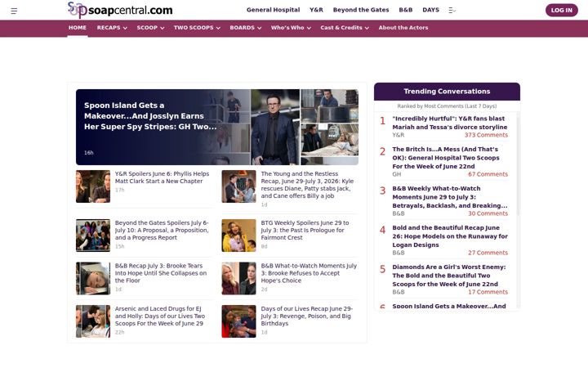Click the LOG IN button
Viewport: 588px width, 368px height.
click(x=561, y=10)
